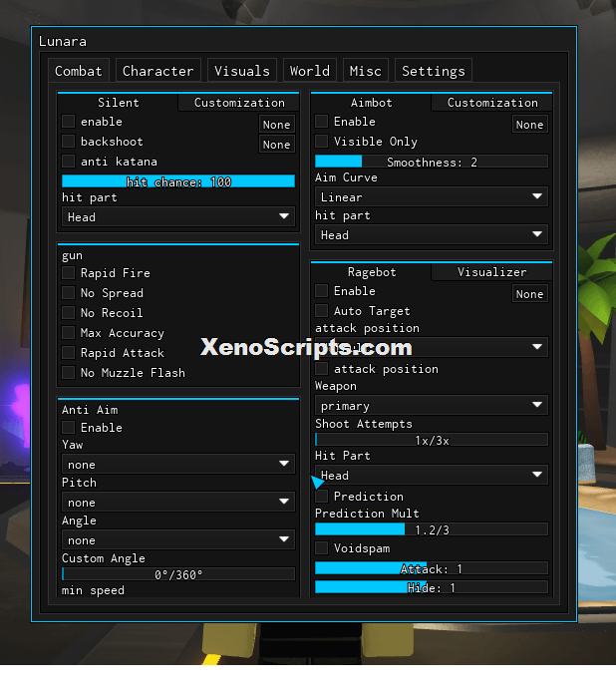This screenshot has height=695, width=616.
Task: Click the Voidspam Hide slider
Action: [x=432, y=587]
